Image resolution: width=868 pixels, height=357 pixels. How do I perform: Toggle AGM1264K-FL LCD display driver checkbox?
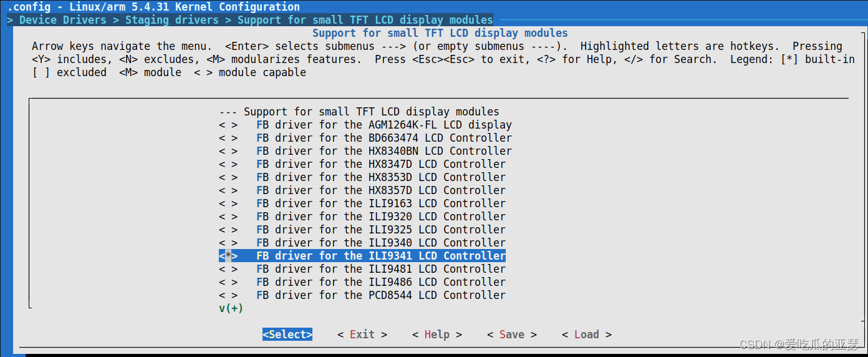pyautogui.click(x=228, y=125)
